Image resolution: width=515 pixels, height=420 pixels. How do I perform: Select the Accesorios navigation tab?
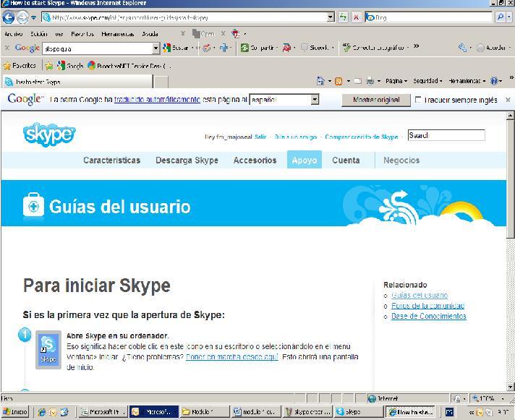click(255, 160)
